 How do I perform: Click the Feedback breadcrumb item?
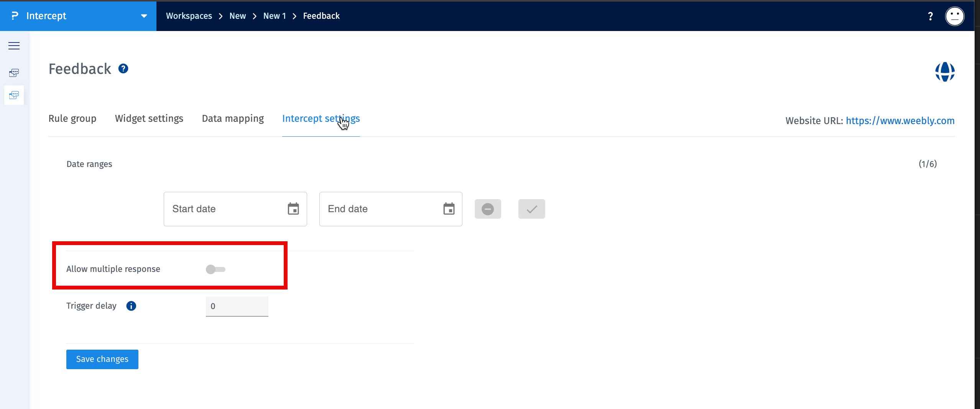pos(321,16)
